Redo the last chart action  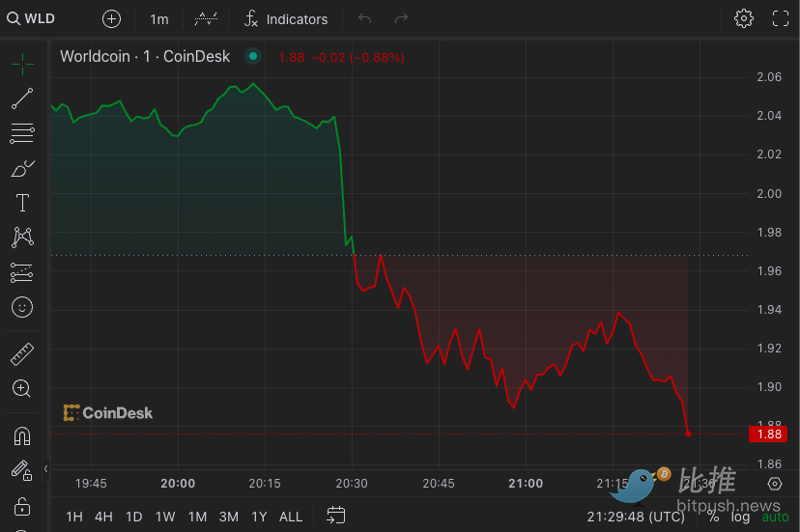tap(402, 19)
